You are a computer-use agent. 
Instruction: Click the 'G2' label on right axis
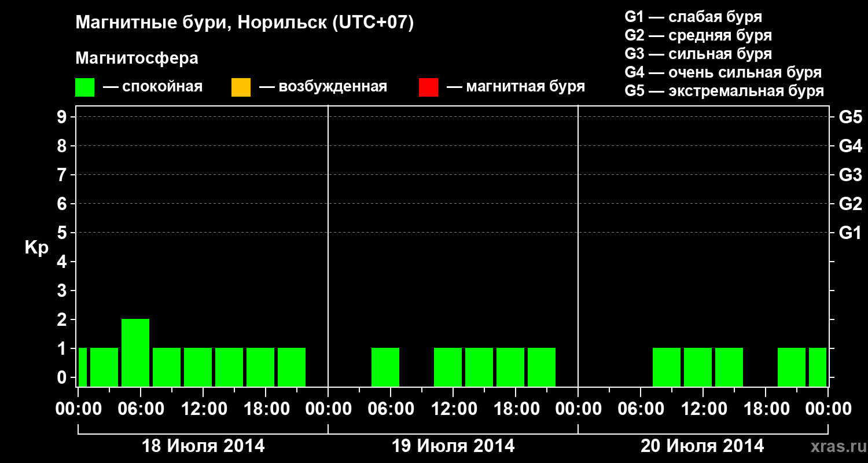coord(851,204)
